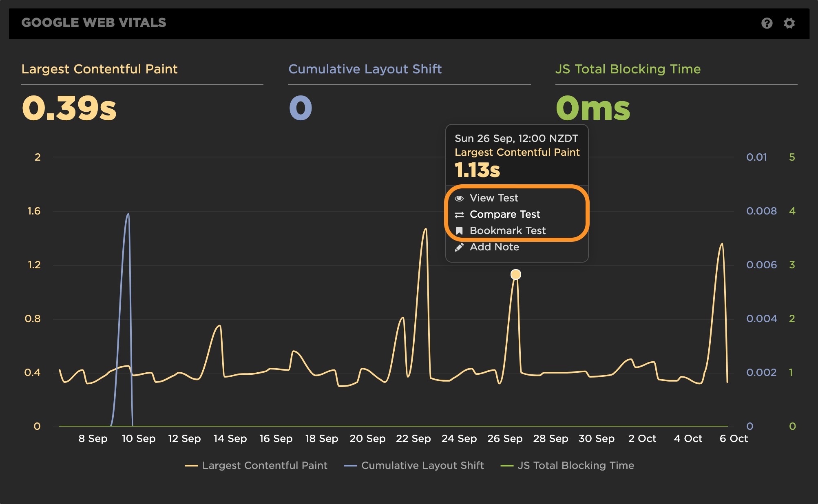Image resolution: width=818 pixels, height=504 pixels.
Task: Click the 0.39s LCP value
Action: coord(69,108)
